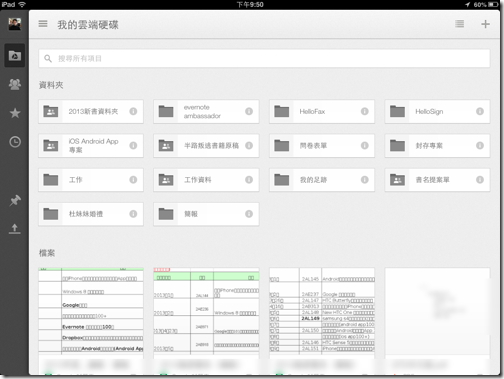Open Recent clock icon

(15, 142)
